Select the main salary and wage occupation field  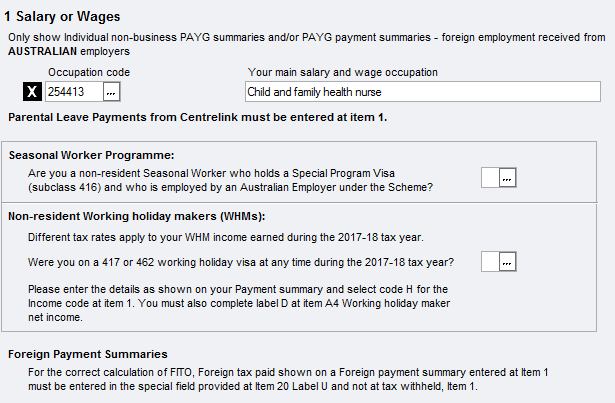click(422, 92)
